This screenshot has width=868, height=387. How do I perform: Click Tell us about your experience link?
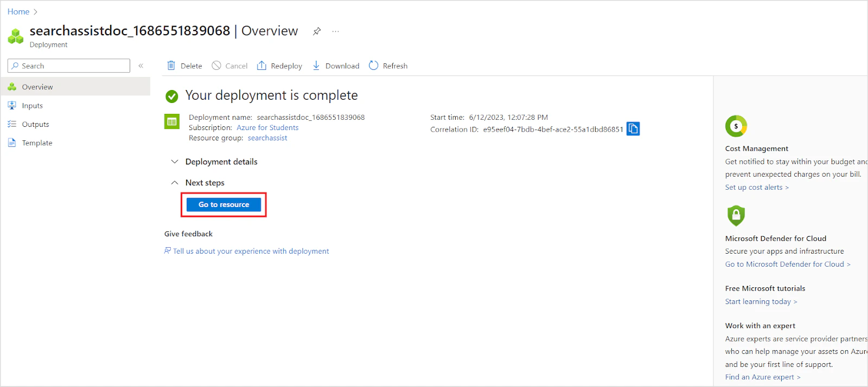pos(251,251)
